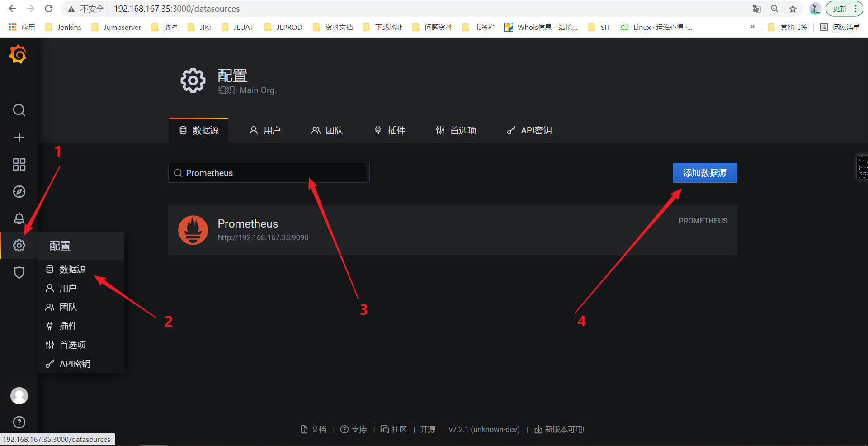Screen dimensions: 868x446
Task: Open the 其他书签 folder
Action: (x=788, y=27)
